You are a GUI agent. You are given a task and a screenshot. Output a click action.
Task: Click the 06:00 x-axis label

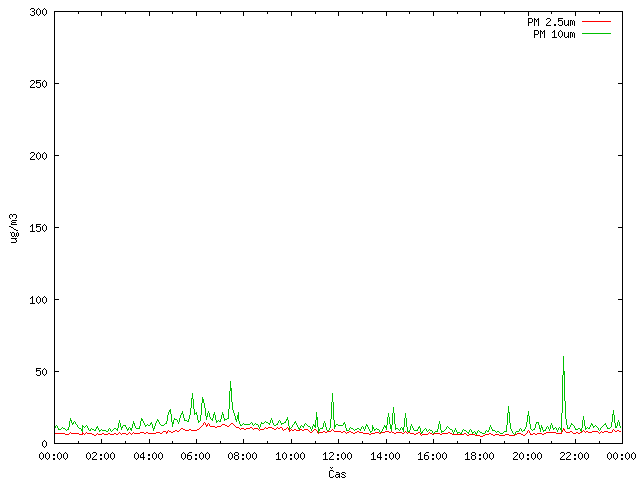click(196, 456)
